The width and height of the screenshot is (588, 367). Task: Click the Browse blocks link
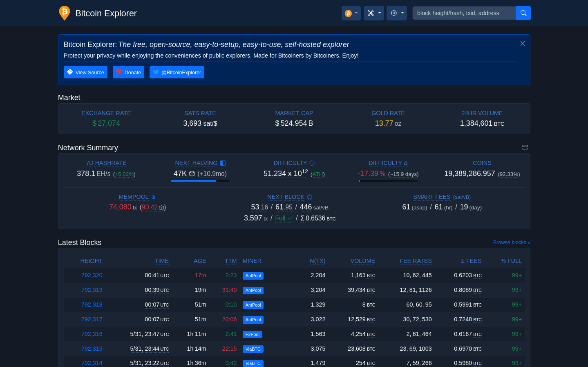point(511,242)
